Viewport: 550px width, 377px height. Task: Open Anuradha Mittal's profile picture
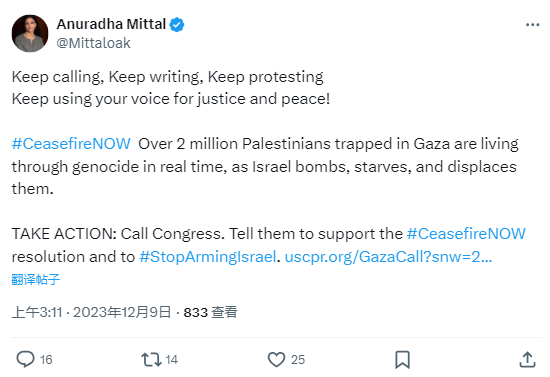pos(30,33)
